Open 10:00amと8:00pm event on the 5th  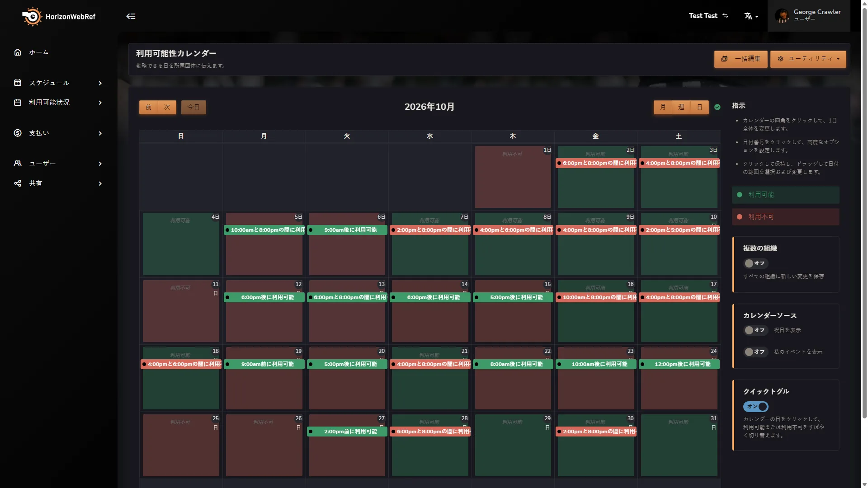click(264, 230)
